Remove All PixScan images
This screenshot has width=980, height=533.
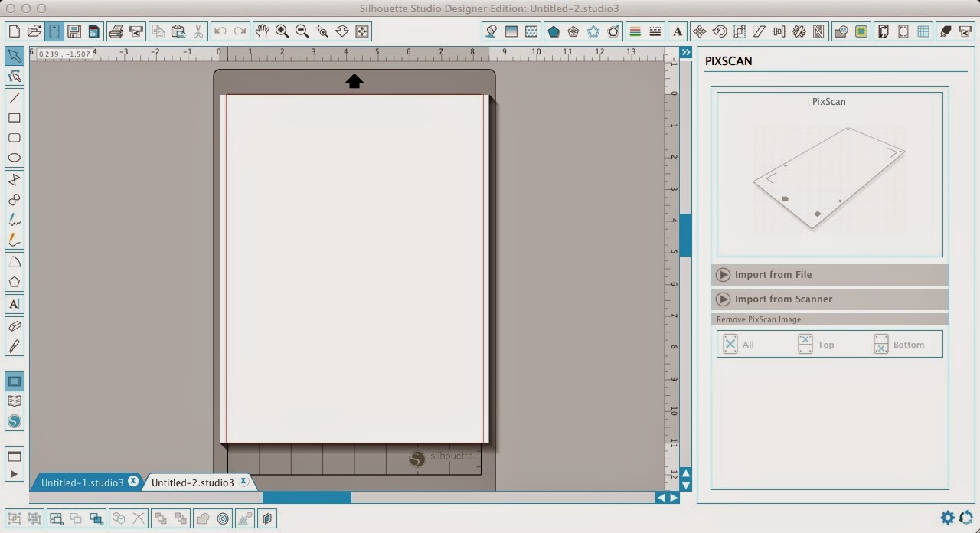(738, 344)
